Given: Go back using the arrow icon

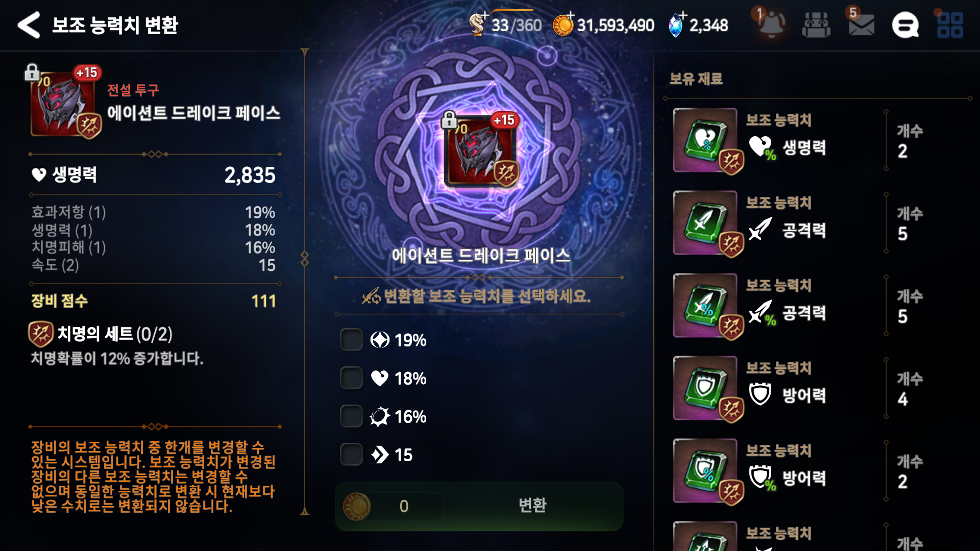Looking at the screenshot, I should [29, 25].
